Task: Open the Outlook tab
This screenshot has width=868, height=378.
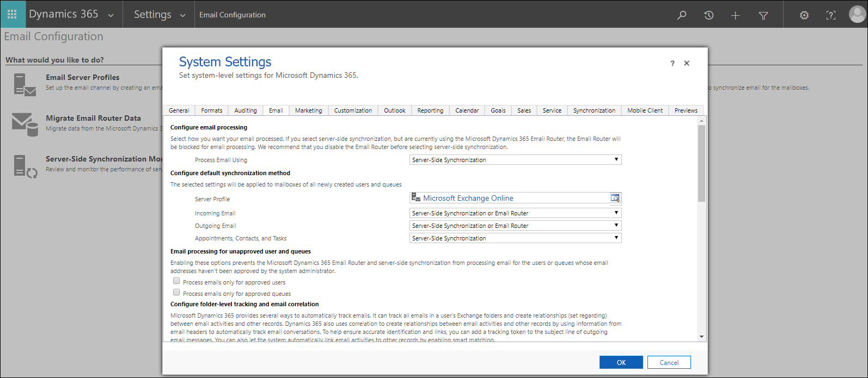Action: point(395,110)
